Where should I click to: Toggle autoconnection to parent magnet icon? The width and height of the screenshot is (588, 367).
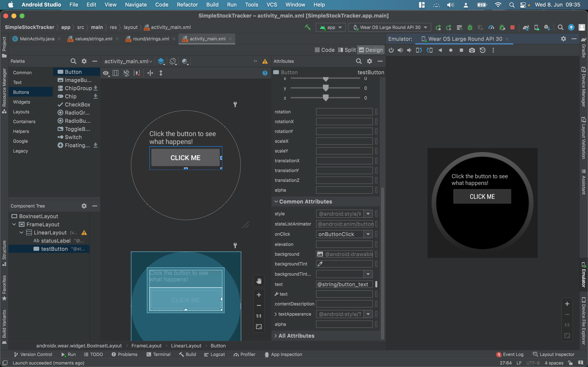point(126,73)
